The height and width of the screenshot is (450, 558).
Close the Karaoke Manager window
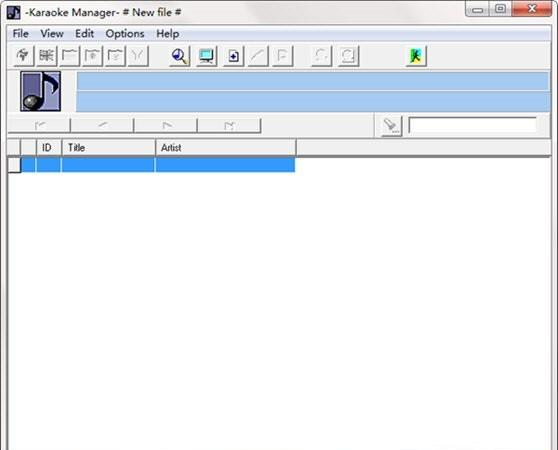coord(532,9)
